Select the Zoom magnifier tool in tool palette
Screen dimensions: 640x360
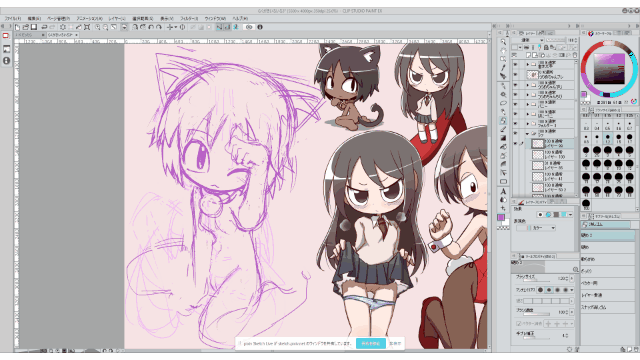point(503,42)
